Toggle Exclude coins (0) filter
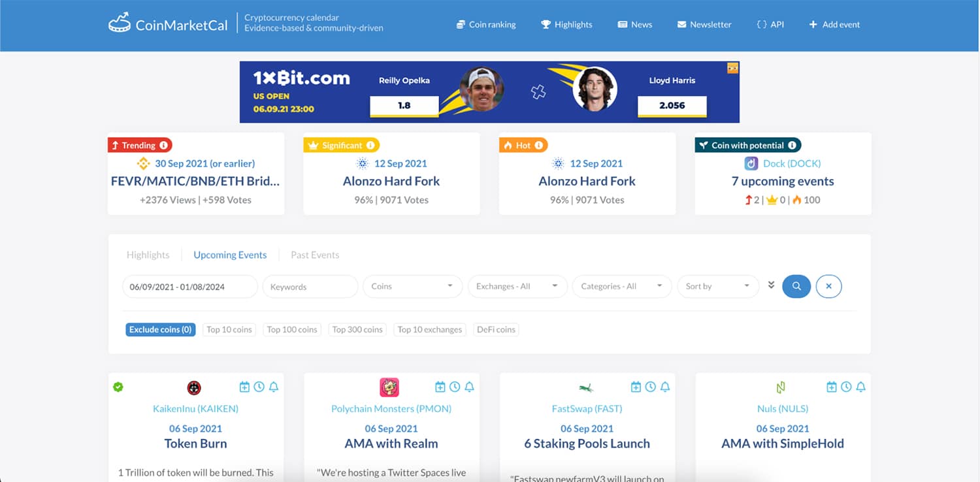 (161, 330)
